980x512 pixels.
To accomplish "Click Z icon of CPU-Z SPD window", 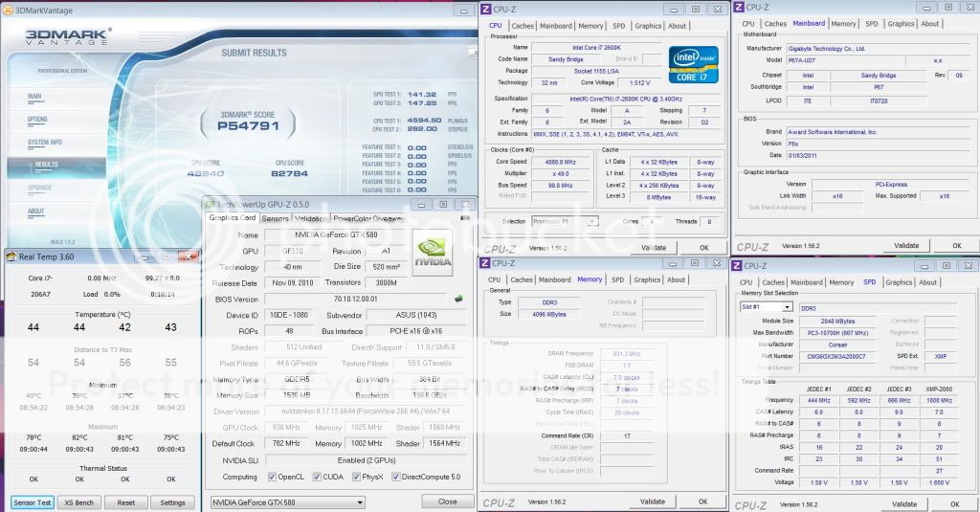I will pyautogui.click(x=738, y=266).
